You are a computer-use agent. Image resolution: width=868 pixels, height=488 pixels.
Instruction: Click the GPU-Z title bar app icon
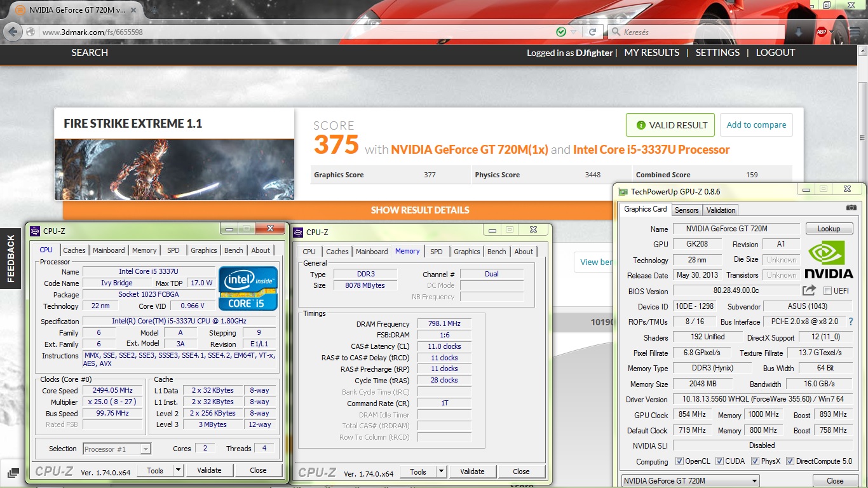tap(623, 191)
